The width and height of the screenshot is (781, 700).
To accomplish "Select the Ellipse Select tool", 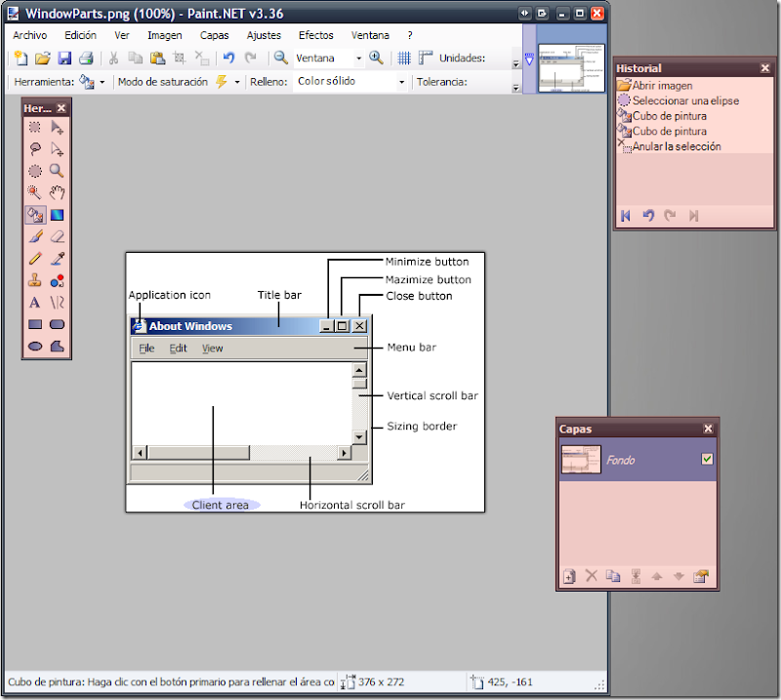I will 35,172.
